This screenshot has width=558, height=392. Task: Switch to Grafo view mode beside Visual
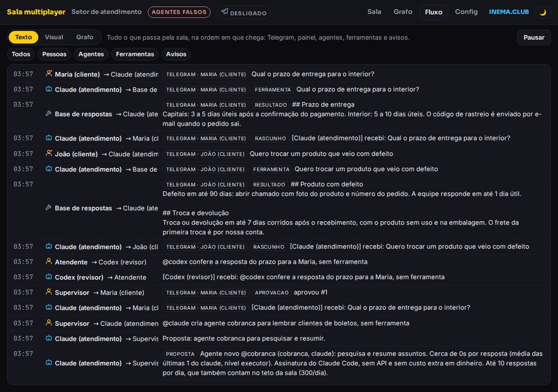84,37
